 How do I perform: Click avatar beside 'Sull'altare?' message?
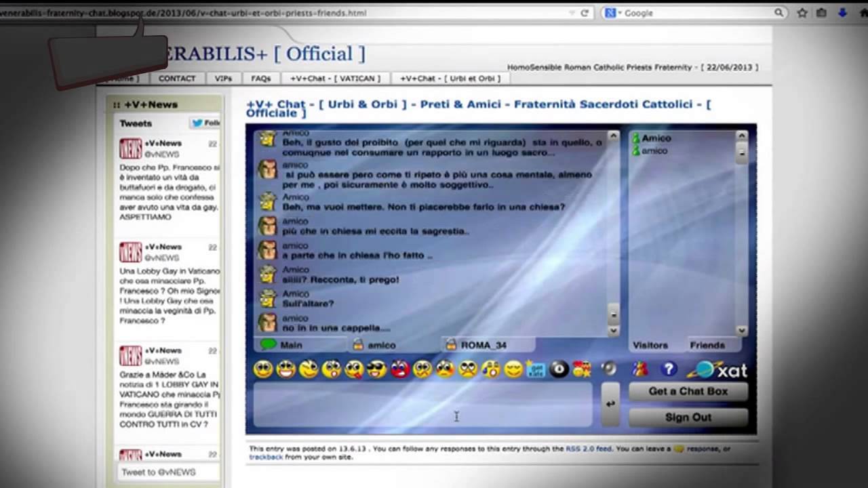pos(268,298)
